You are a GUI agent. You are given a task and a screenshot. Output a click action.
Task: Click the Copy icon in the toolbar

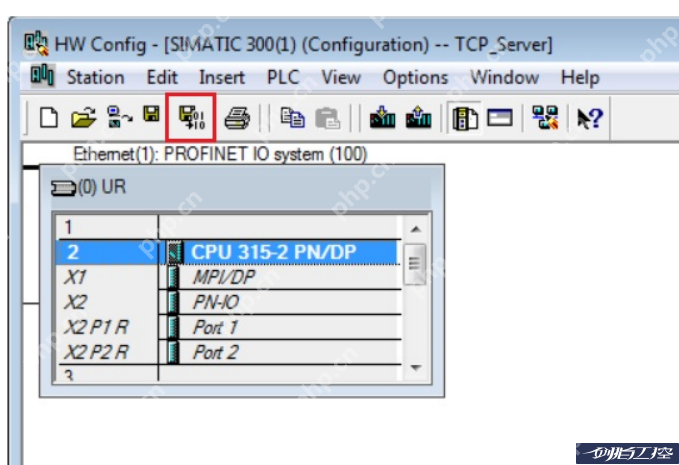tap(292, 118)
